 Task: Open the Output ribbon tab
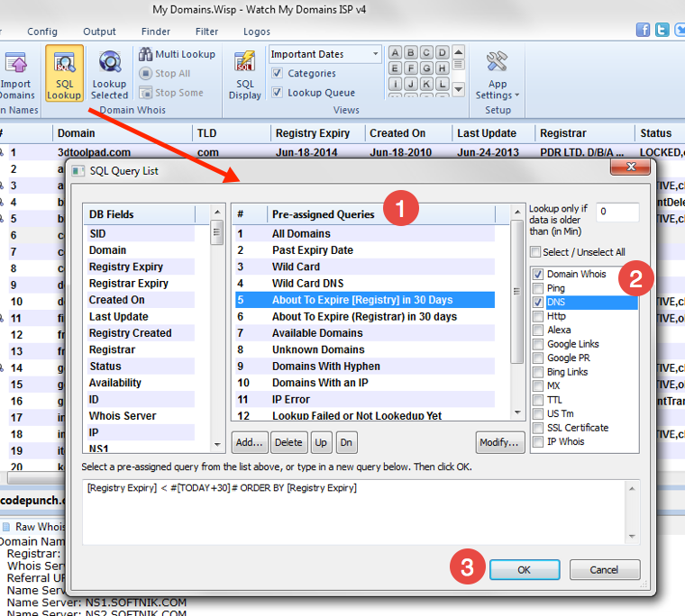coord(100,32)
